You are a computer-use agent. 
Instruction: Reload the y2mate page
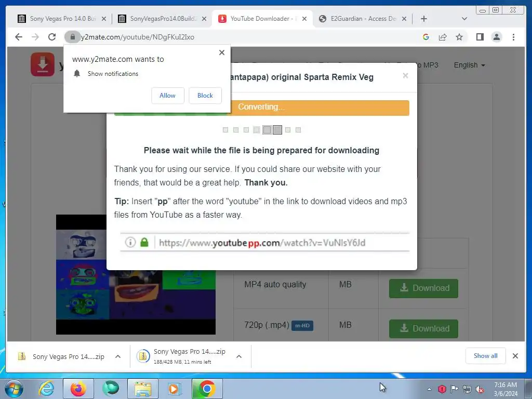click(x=52, y=37)
